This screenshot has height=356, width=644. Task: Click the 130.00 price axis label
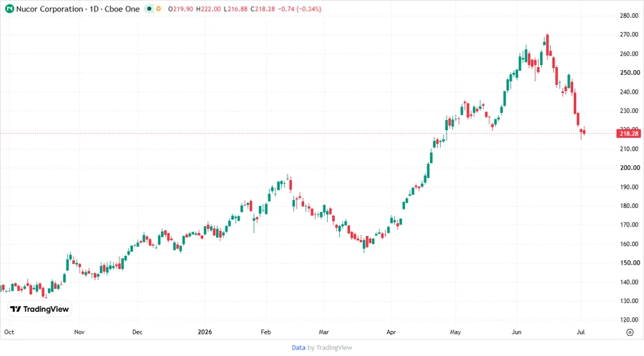click(x=629, y=301)
